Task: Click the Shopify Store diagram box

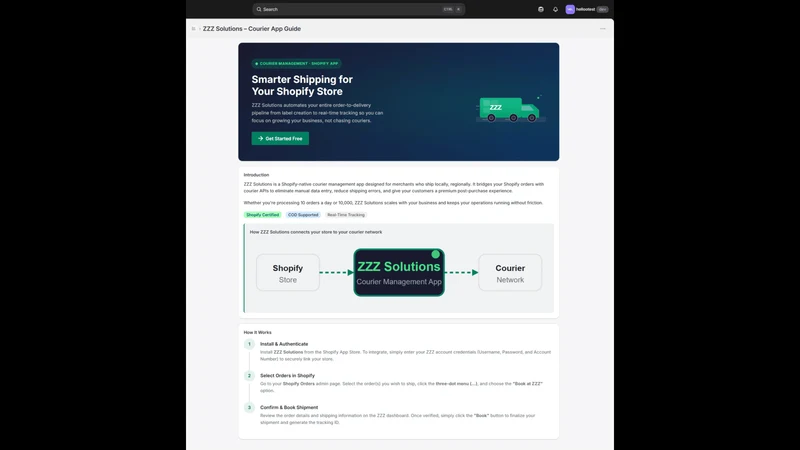Action: [288, 273]
